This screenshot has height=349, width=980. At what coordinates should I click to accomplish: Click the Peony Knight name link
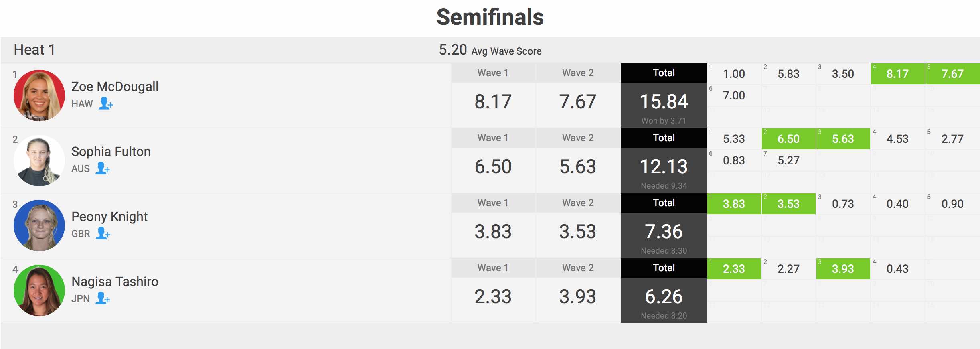pos(109,217)
